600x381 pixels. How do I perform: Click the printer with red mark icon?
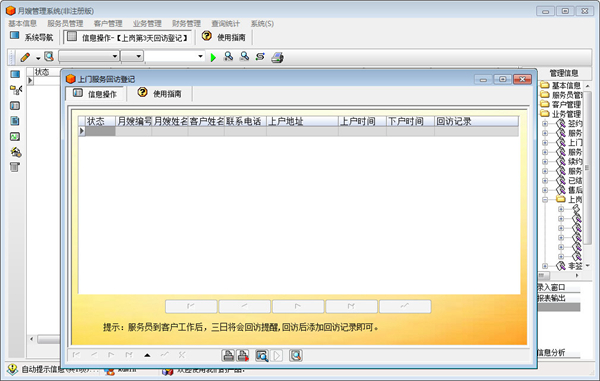(x=243, y=355)
